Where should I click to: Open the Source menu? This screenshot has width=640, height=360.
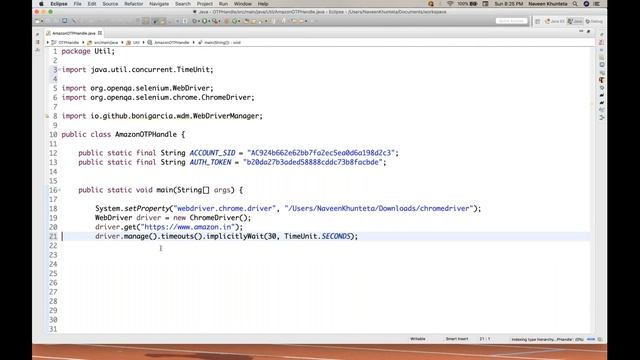(110, 4)
